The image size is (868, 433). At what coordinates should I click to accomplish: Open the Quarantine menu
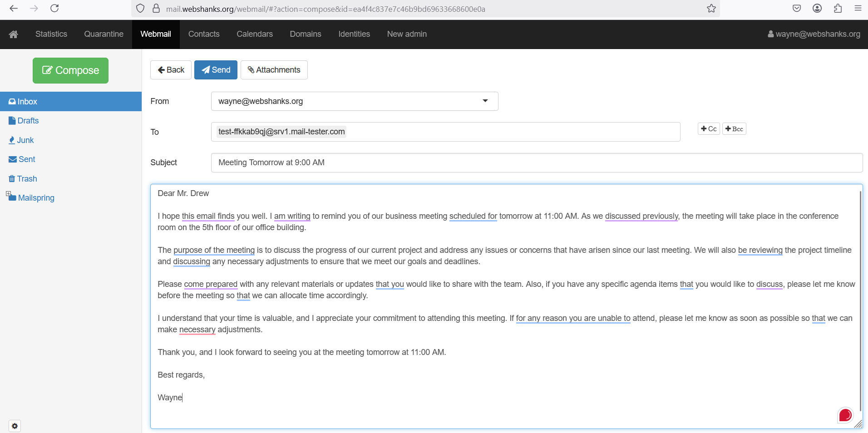[104, 34]
